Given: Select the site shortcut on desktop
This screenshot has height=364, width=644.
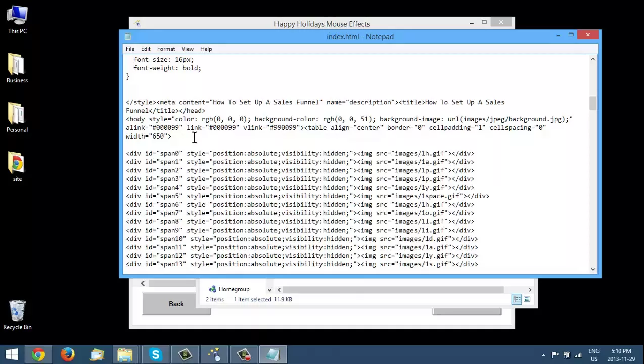Looking at the screenshot, I should coord(17,167).
